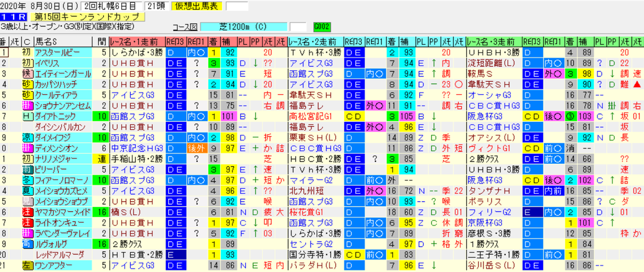This screenshot has height=272, width=644.
Task: Click the 淀短距離(L) race cell
Action: click(494, 63)
